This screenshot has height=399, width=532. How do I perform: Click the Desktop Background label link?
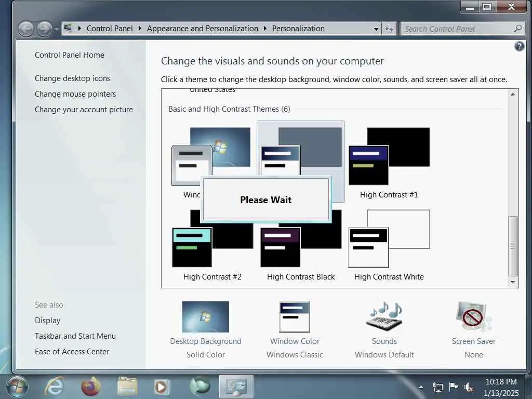(x=206, y=341)
